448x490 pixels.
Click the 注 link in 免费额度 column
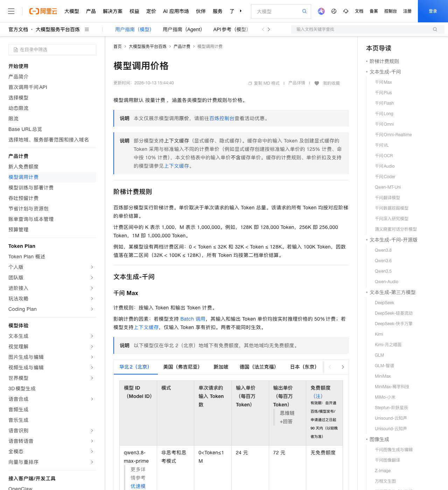[x=318, y=396]
